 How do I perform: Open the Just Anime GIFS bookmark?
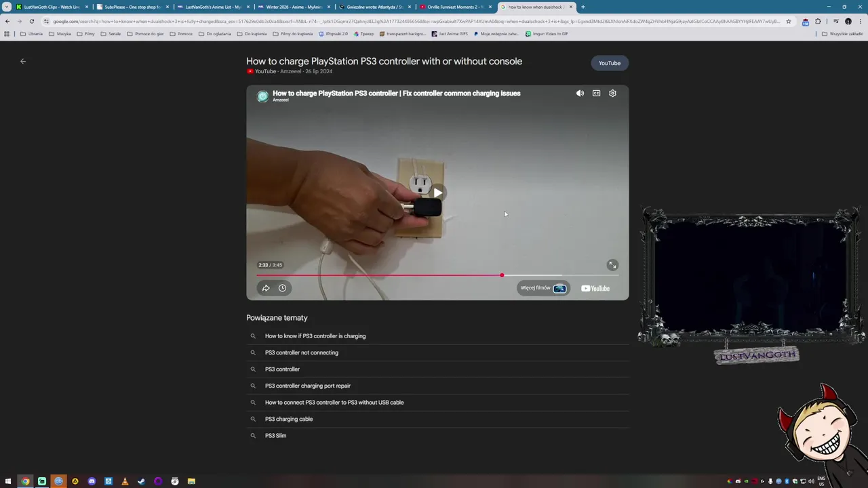[450, 33]
